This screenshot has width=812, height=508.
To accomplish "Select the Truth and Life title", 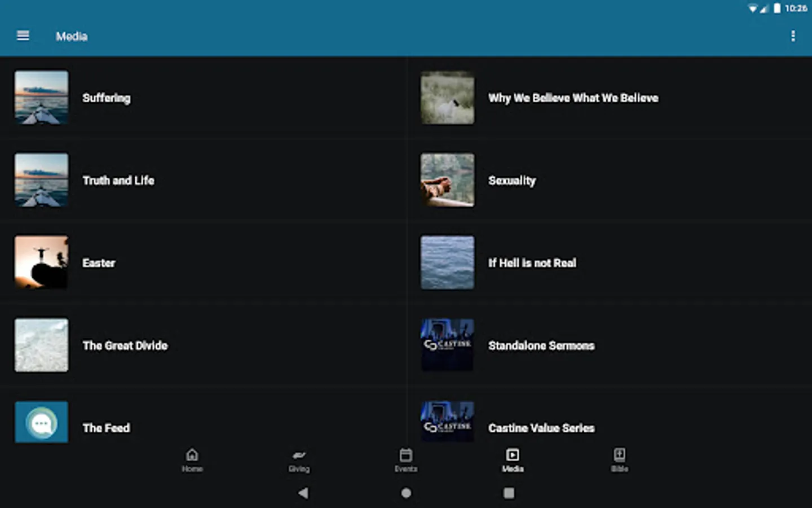I will [x=118, y=181].
